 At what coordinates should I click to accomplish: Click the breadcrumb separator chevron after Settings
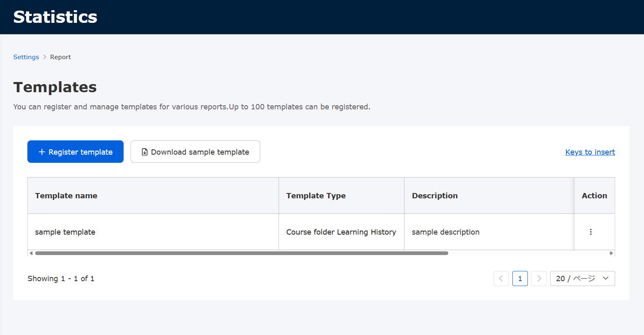[44, 57]
